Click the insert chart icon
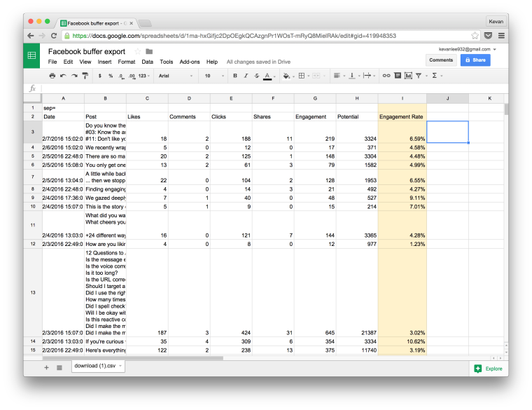Screen dimensions: 532x410 point(409,76)
